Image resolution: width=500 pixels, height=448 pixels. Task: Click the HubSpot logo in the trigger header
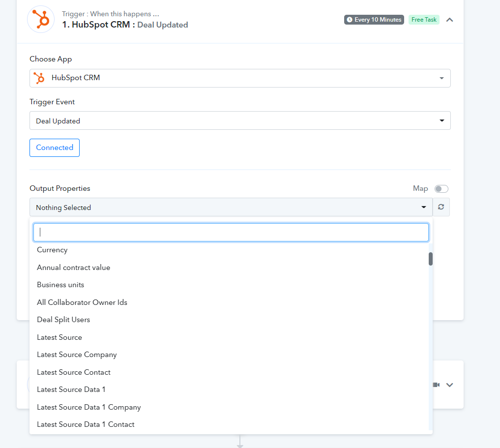[x=41, y=19]
